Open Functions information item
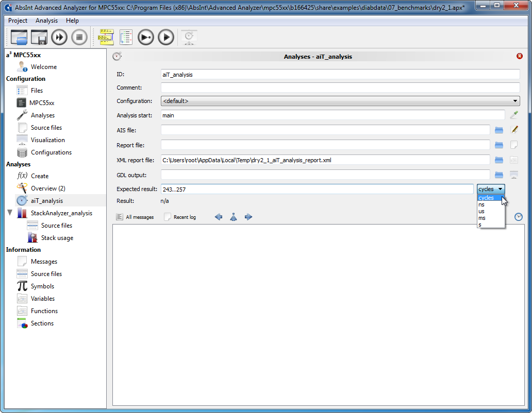Image resolution: width=532 pixels, height=413 pixels. point(44,311)
